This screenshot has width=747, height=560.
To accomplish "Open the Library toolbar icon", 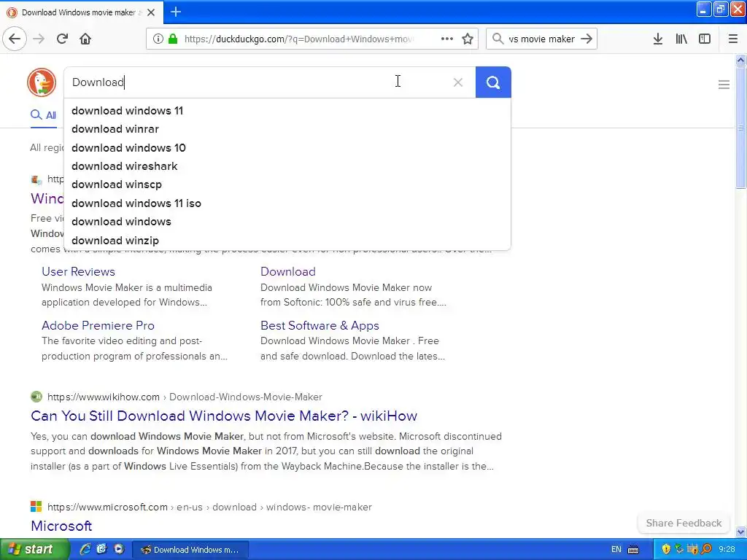I will point(681,39).
